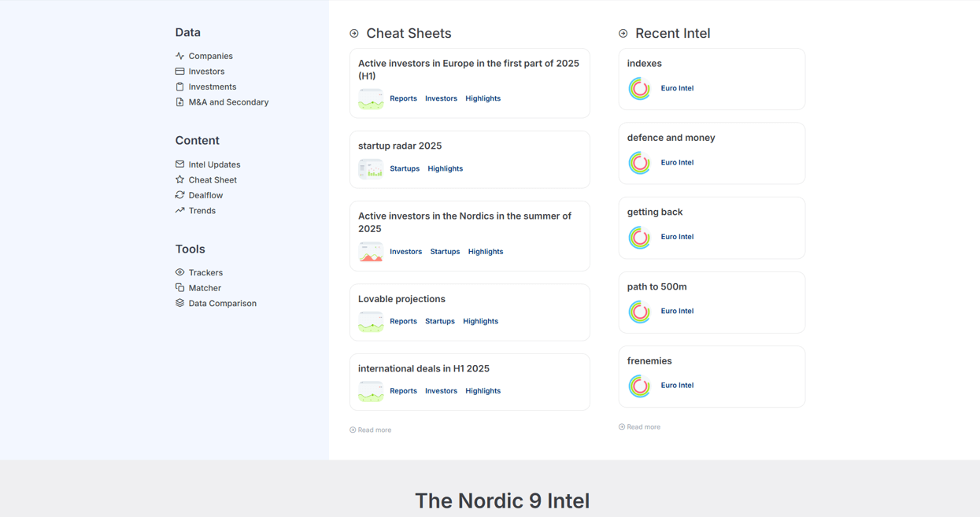
Task: Click the Investors card icon in sidebar
Action: pyautogui.click(x=179, y=72)
